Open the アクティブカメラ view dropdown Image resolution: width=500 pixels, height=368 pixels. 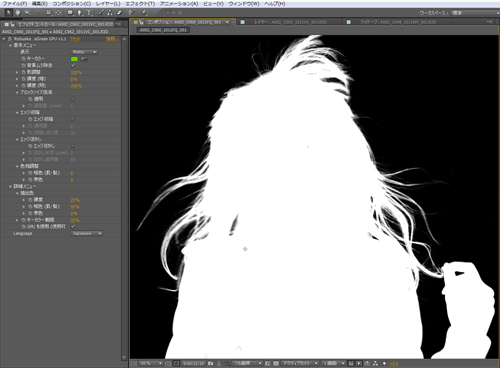300,363
